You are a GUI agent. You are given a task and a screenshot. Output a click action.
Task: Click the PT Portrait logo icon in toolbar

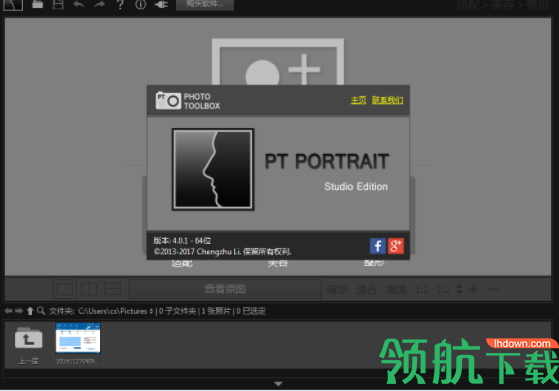point(13,5)
